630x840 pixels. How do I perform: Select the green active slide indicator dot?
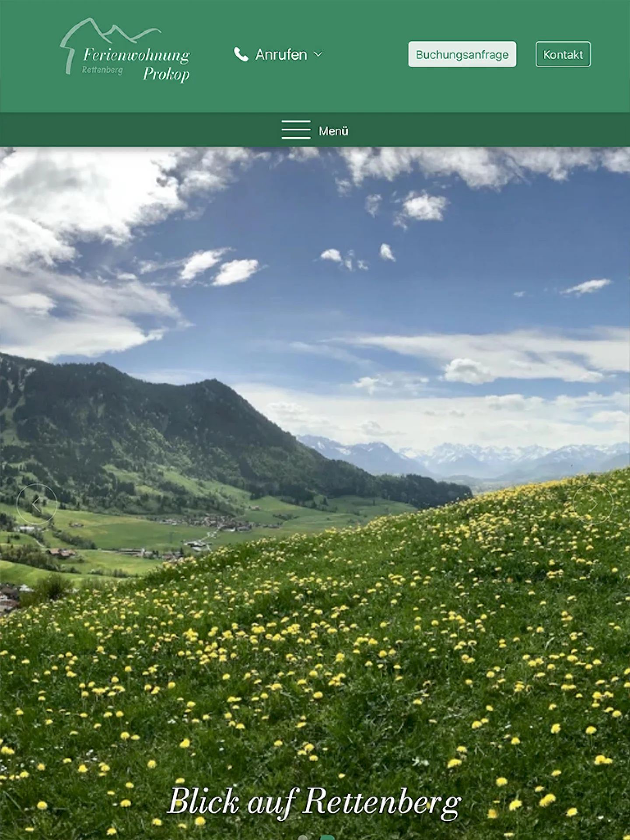[x=327, y=837]
